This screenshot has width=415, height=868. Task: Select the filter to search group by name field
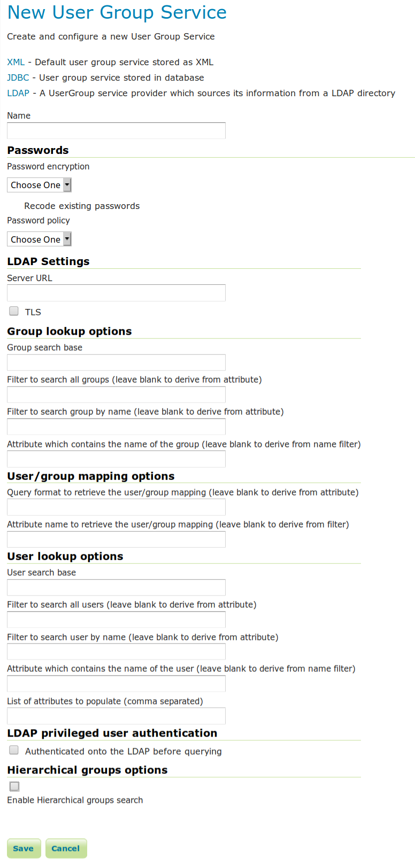tap(116, 427)
